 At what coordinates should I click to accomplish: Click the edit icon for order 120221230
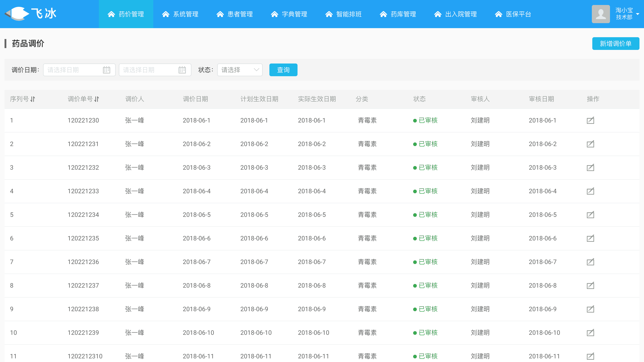click(590, 120)
